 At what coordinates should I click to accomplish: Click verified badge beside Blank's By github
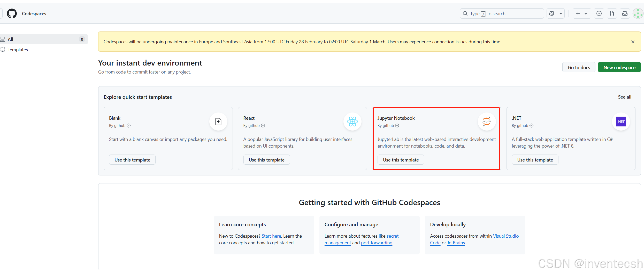point(128,126)
